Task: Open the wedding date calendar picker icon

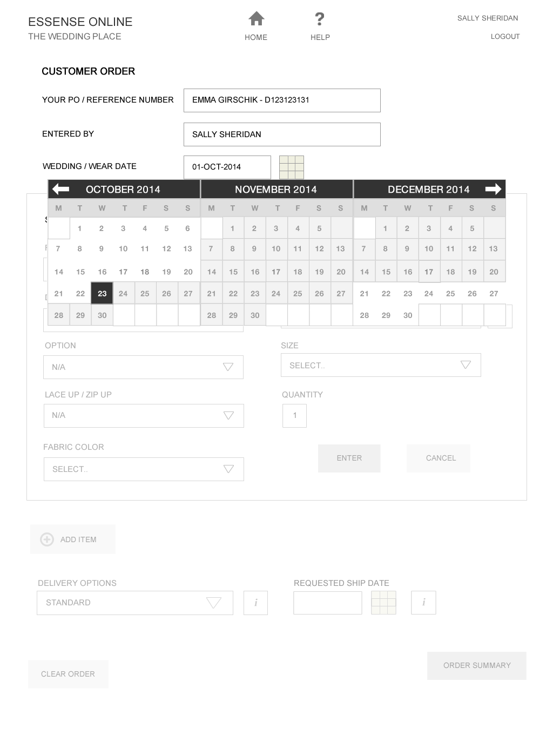Action: [x=292, y=167]
